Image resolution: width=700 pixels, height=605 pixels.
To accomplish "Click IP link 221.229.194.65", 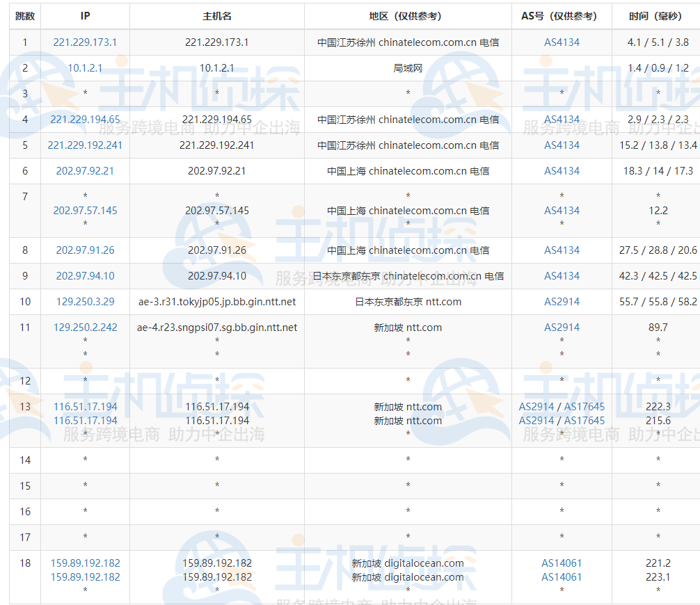I will tap(85, 120).
